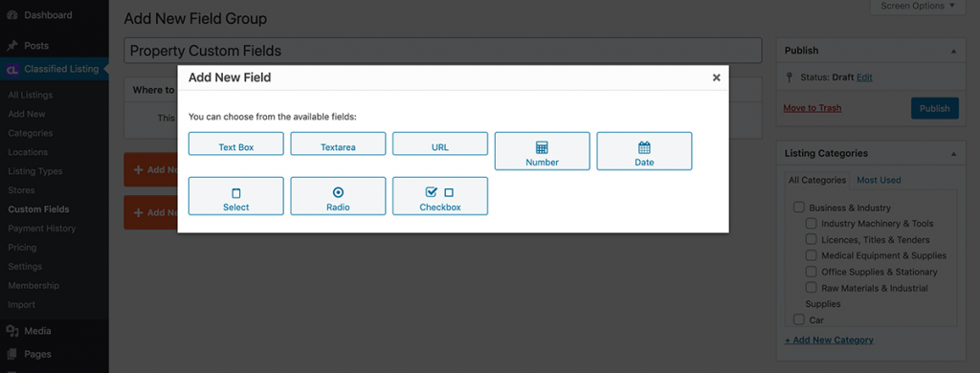The width and height of the screenshot is (980, 373).
Task: Check Business & Industry category
Action: coord(799,207)
